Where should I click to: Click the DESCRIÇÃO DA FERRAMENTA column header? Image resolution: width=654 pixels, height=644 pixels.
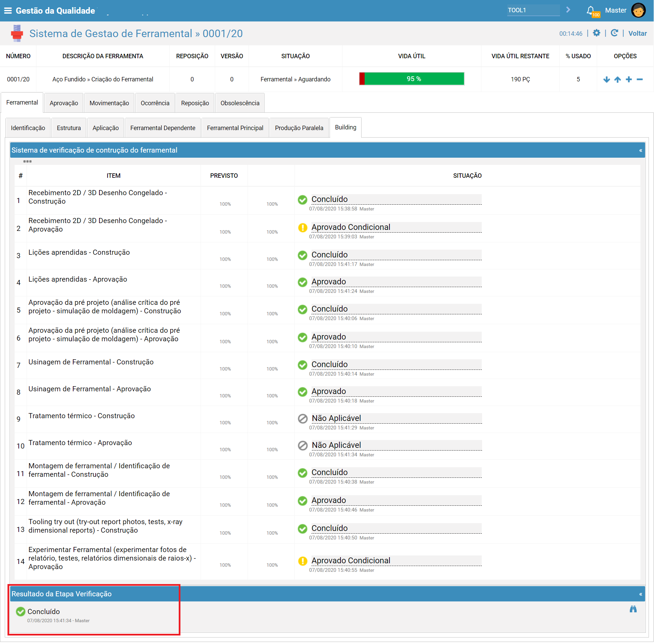pyautogui.click(x=103, y=56)
